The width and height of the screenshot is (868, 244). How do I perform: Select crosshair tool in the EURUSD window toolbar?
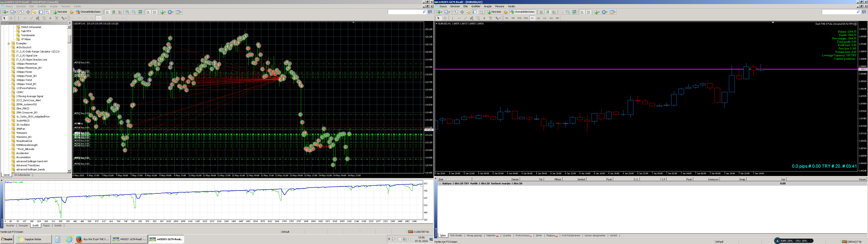445,18
